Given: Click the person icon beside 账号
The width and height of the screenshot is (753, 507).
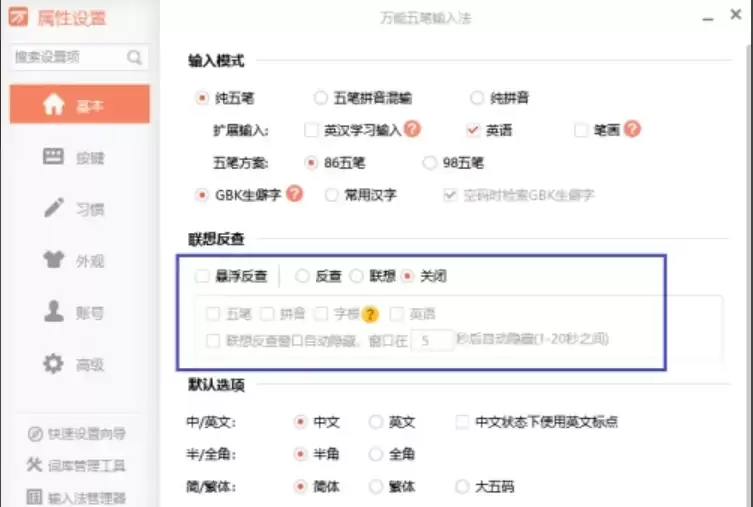Looking at the screenshot, I should (x=53, y=311).
